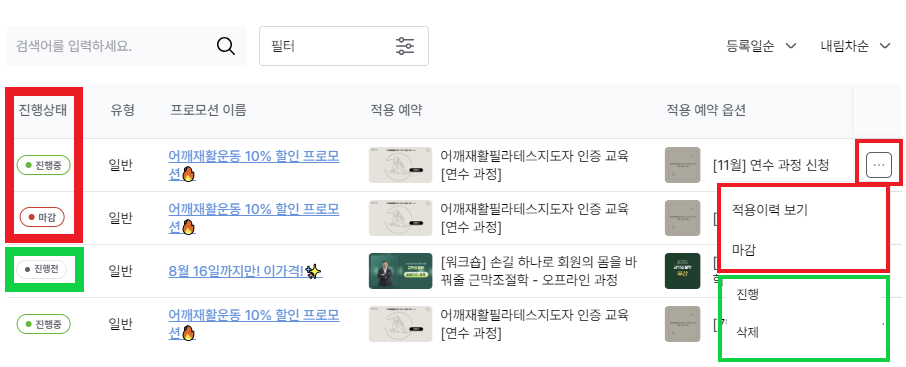Click the 진행중 badge in the last row
This screenshot has height=367, width=906.
coord(43,324)
